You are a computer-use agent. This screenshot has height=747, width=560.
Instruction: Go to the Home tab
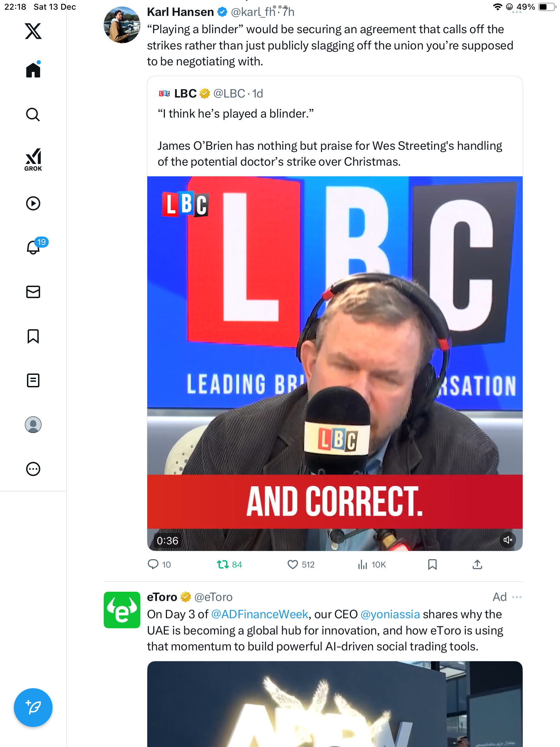[x=33, y=70]
